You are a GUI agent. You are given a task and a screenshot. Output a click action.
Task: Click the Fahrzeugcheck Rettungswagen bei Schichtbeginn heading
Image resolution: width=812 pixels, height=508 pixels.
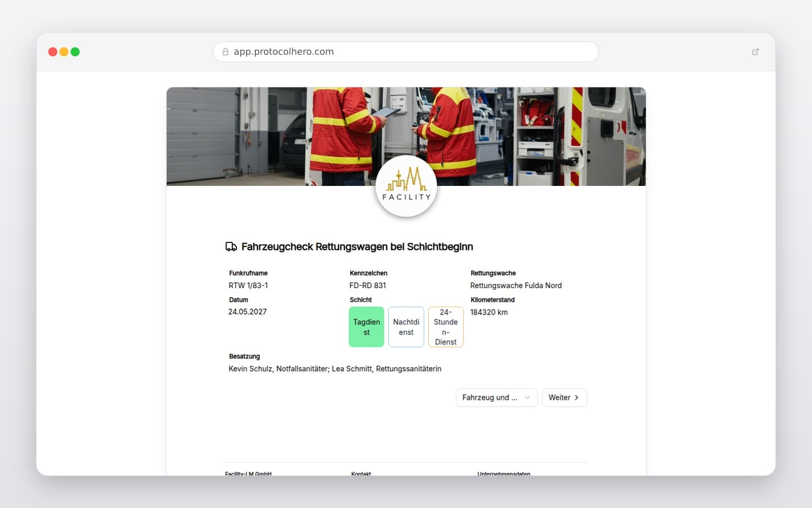click(357, 247)
